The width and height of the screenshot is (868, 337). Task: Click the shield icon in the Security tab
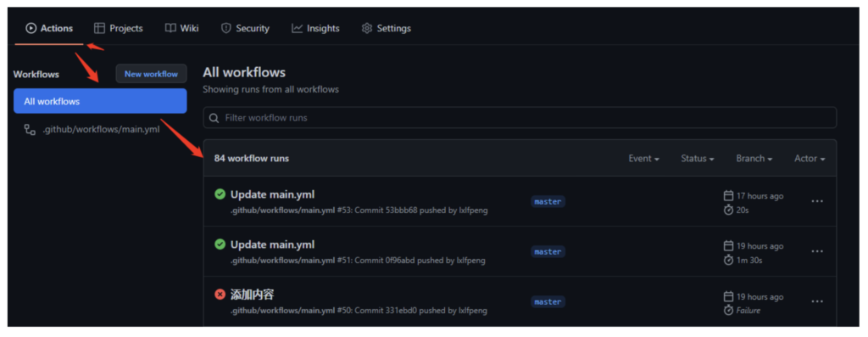[225, 28]
